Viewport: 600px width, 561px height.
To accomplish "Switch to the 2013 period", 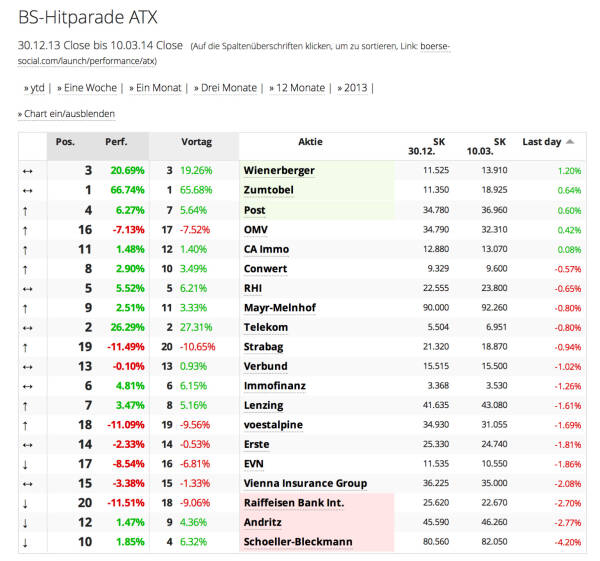I will tap(352, 88).
